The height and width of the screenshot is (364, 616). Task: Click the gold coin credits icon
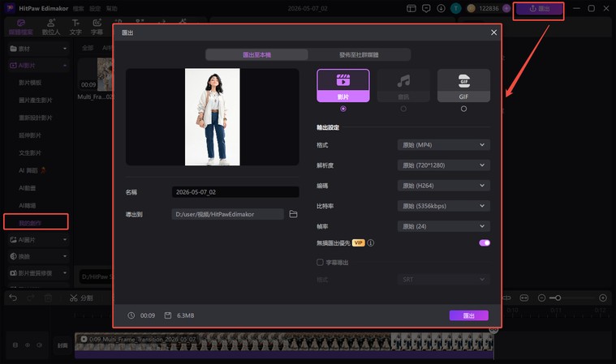coord(472,8)
